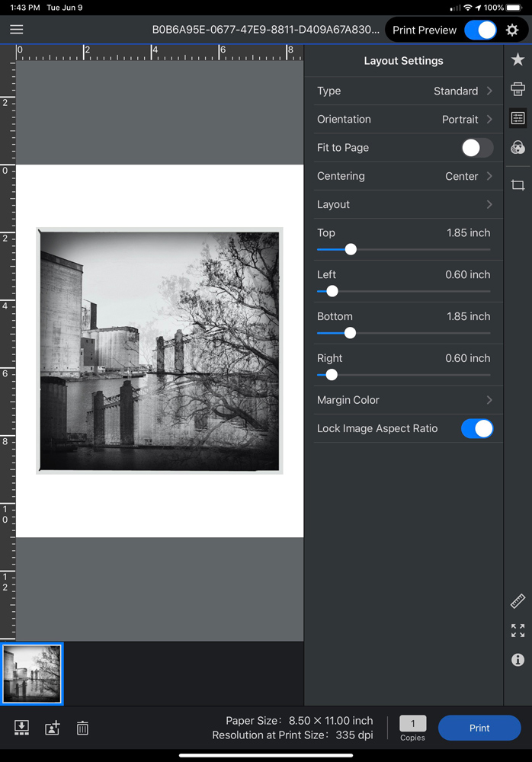Click the expand to full screen icon
The width and height of the screenshot is (532, 762).
point(518,630)
